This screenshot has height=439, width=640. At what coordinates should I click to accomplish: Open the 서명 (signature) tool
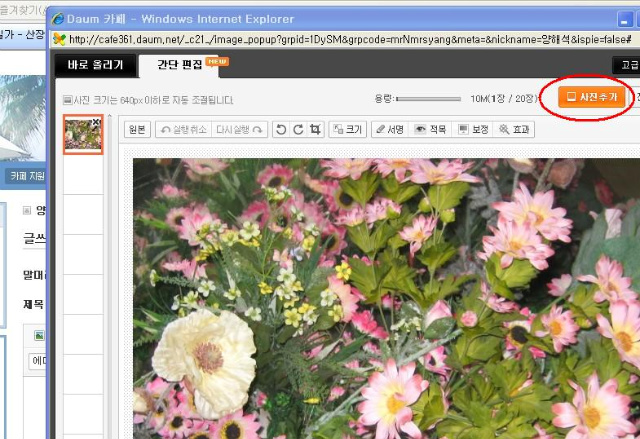click(390, 130)
